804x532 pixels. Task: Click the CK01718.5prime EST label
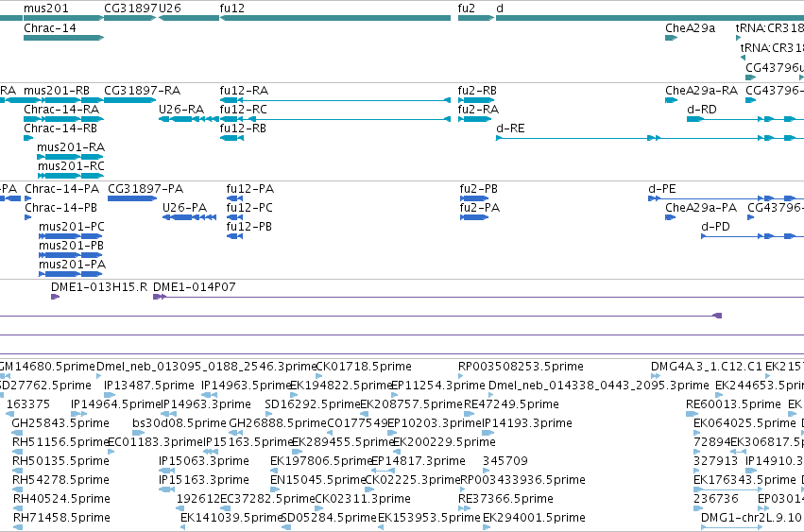click(x=364, y=367)
